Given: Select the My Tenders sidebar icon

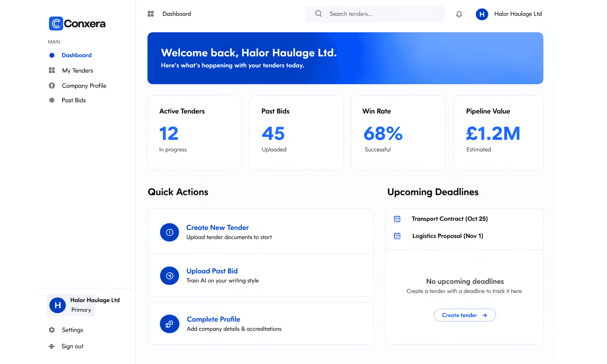Looking at the screenshot, I should pyautogui.click(x=52, y=70).
